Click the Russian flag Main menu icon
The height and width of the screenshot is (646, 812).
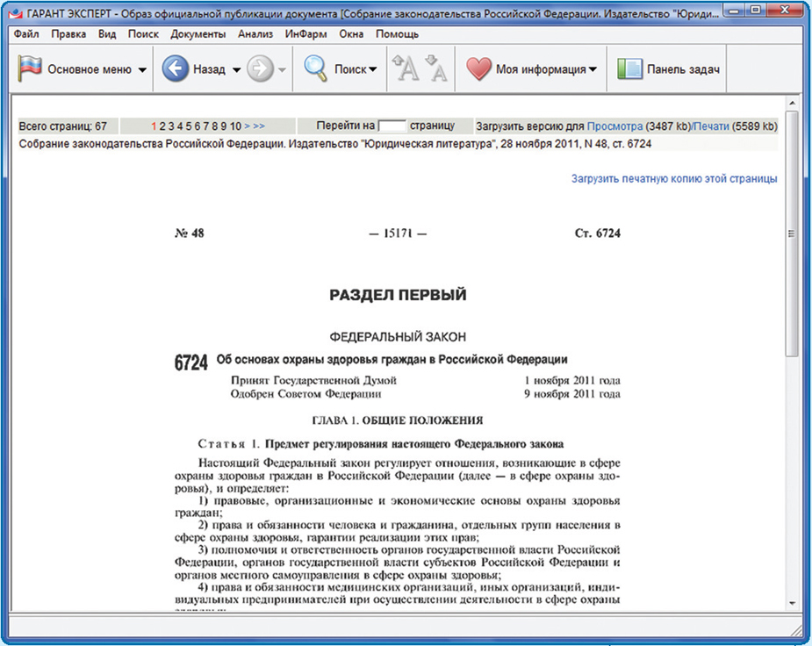(x=31, y=69)
